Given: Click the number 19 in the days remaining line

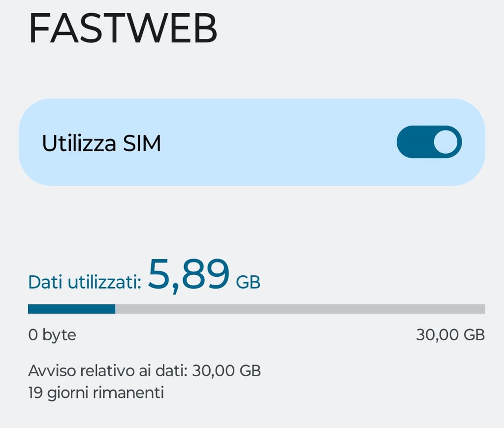Looking at the screenshot, I should pyautogui.click(x=36, y=393).
